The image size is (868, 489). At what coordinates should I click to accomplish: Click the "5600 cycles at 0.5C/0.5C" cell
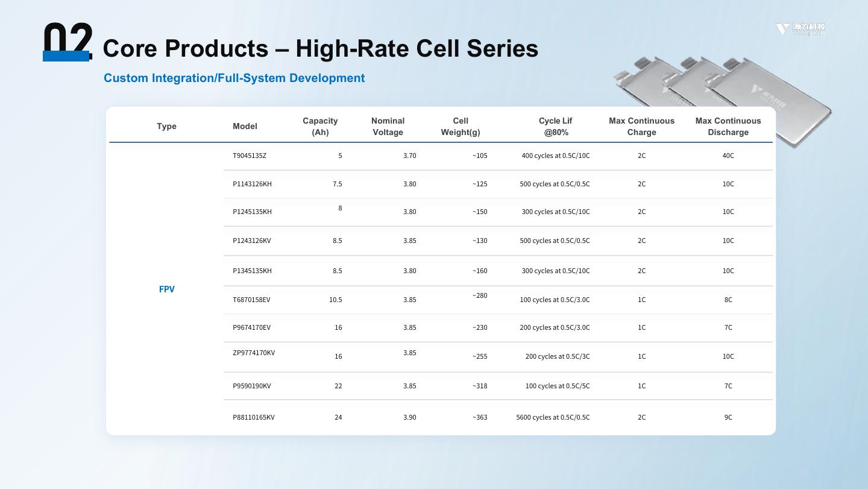pyautogui.click(x=553, y=417)
